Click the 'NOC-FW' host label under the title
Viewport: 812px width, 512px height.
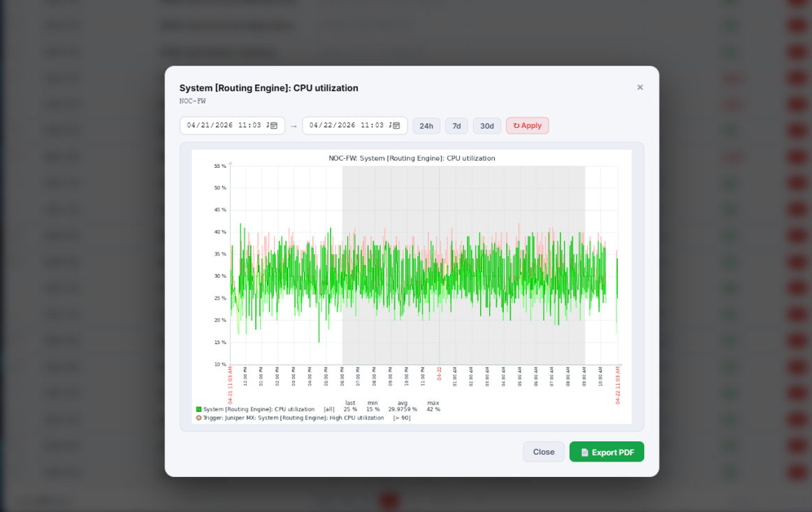click(193, 101)
